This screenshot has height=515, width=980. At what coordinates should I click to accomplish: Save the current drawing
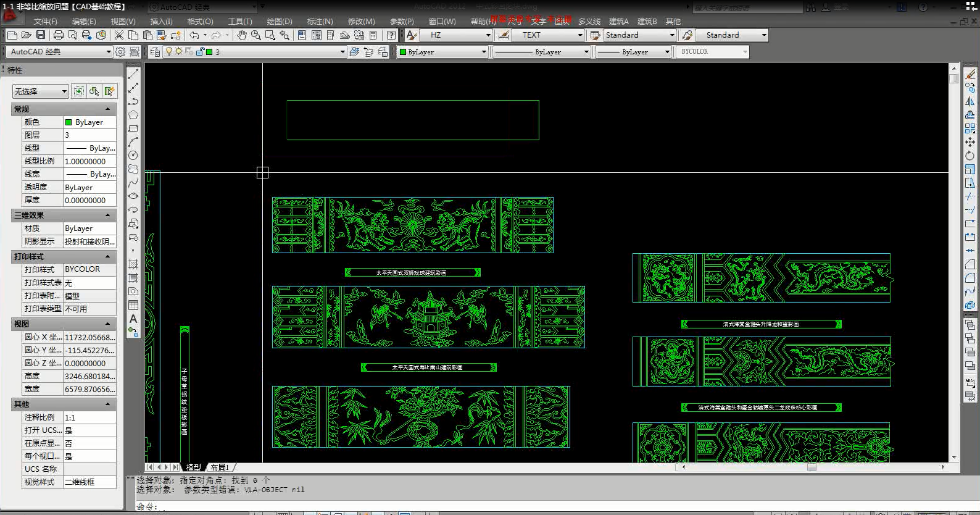pyautogui.click(x=41, y=35)
